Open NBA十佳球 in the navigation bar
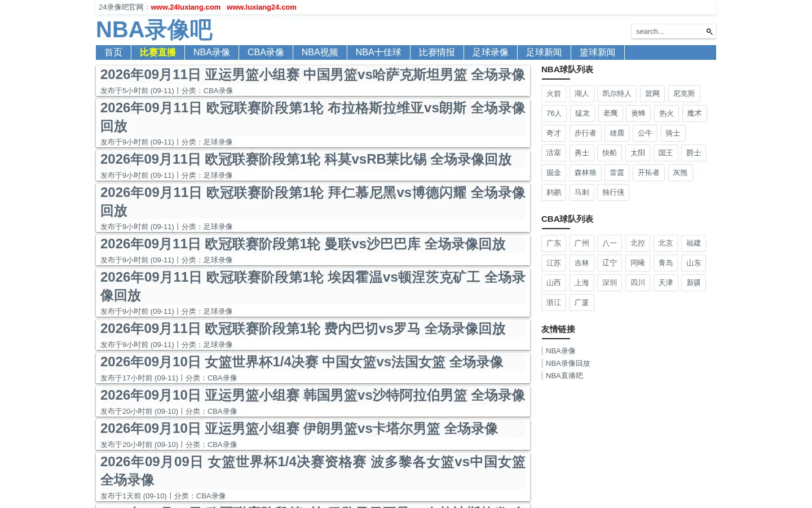The width and height of the screenshot is (812, 508). (x=378, y=52)
